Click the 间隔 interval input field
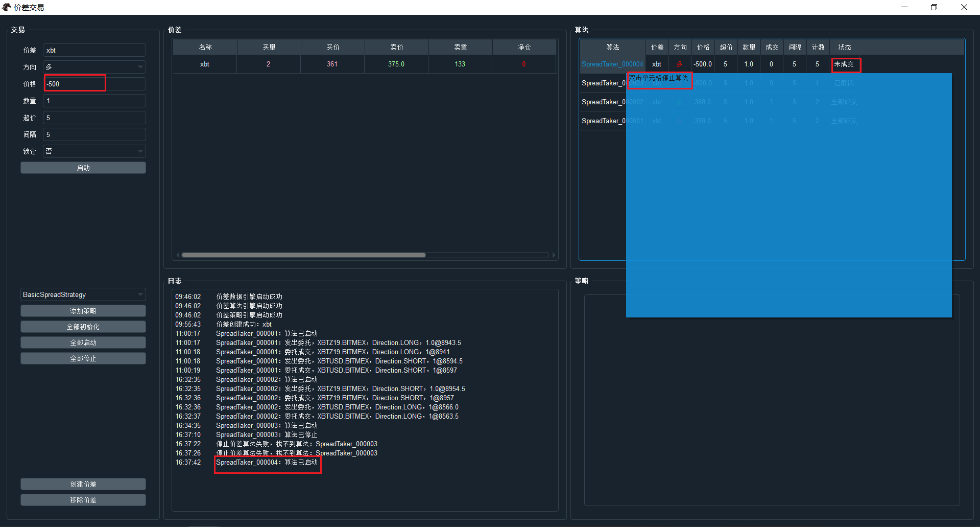The image size is (980, 527). (94, 134)
